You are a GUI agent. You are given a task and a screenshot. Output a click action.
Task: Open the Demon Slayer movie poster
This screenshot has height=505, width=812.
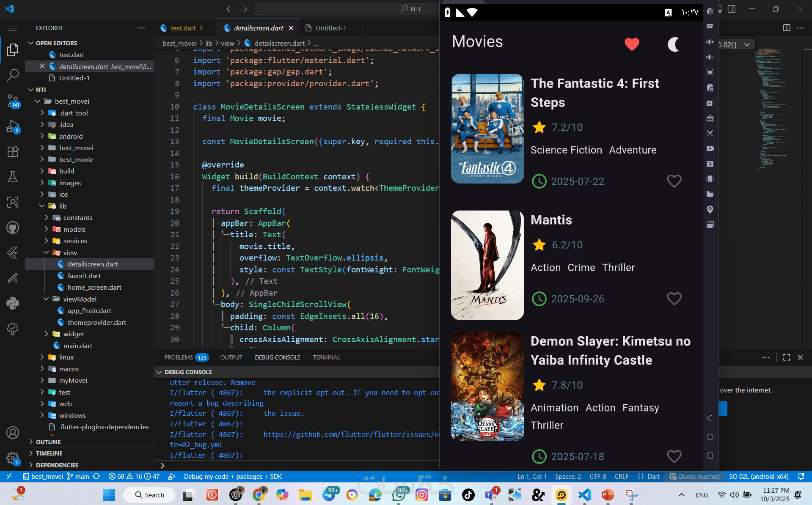[x=487, y=386]
